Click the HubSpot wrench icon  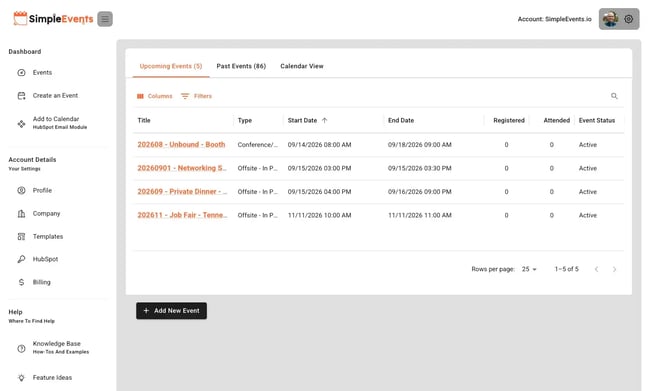[x=21, y=259]
